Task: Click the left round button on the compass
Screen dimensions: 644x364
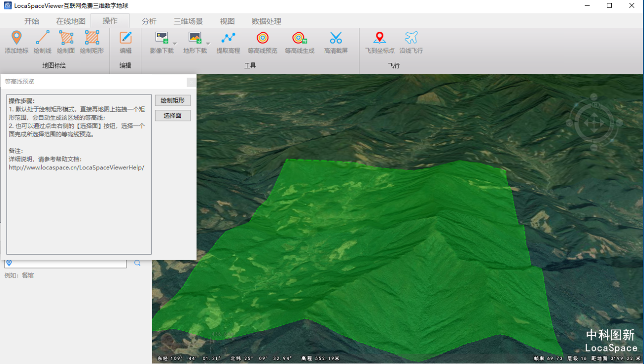Action: [x=570, y=123]
